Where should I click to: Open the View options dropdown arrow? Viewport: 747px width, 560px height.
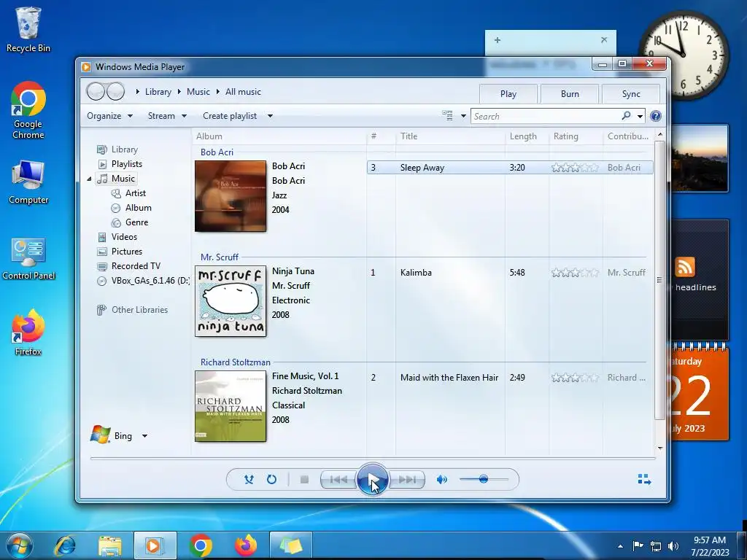click(463, 116)
